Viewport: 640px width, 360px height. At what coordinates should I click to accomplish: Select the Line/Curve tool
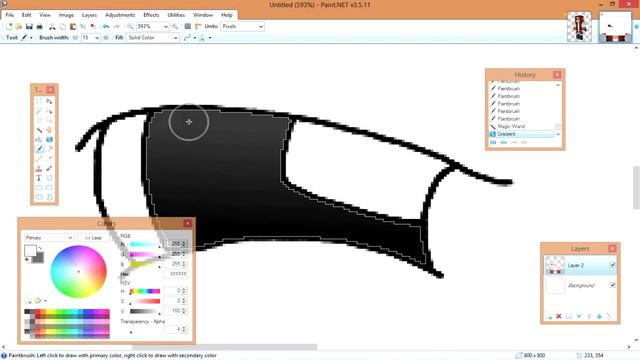(x=49, y=178)
